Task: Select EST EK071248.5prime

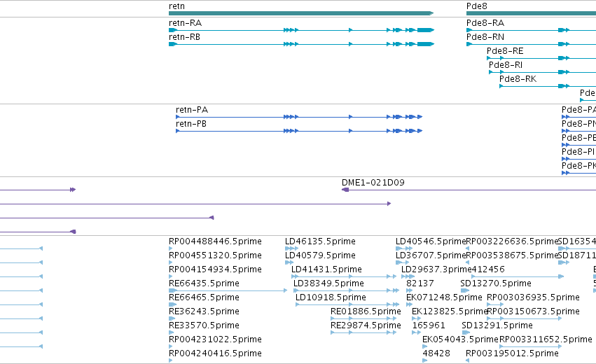Action: point(444,297)
